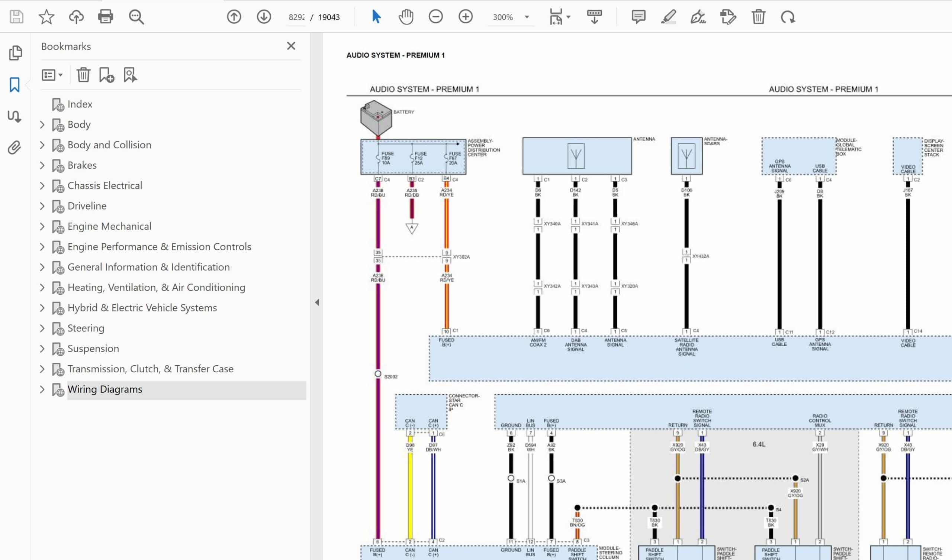
Task: Select the Hand pan tool
Action: point(406,17)
